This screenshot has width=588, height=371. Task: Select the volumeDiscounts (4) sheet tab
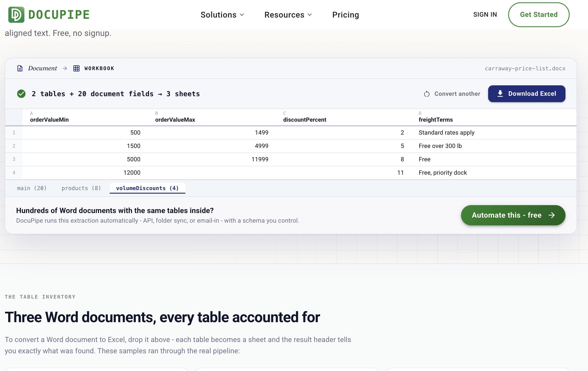click(x=147, y=188)
